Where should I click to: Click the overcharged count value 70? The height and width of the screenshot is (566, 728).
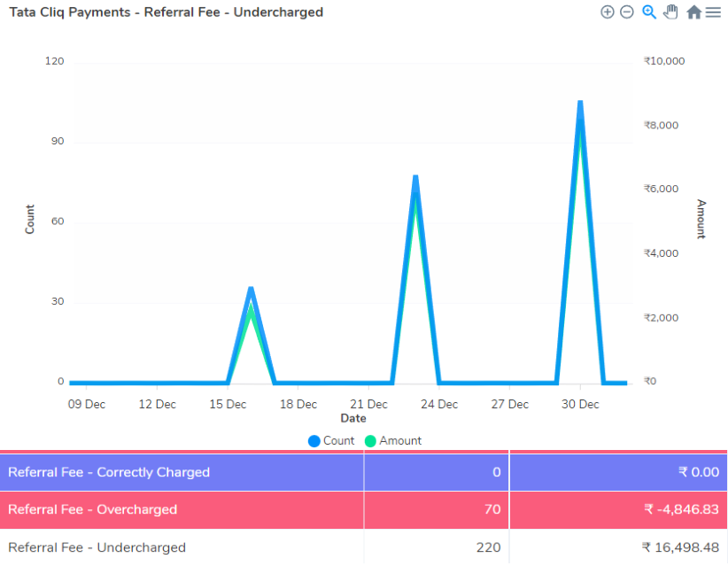pos(492,509)
